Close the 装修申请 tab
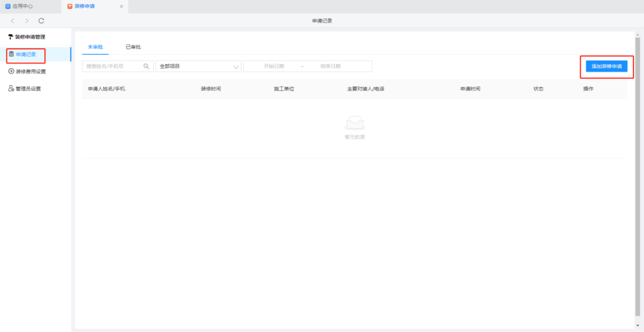The height and width of the screenshot is (332, 644). tap(121, 6)
